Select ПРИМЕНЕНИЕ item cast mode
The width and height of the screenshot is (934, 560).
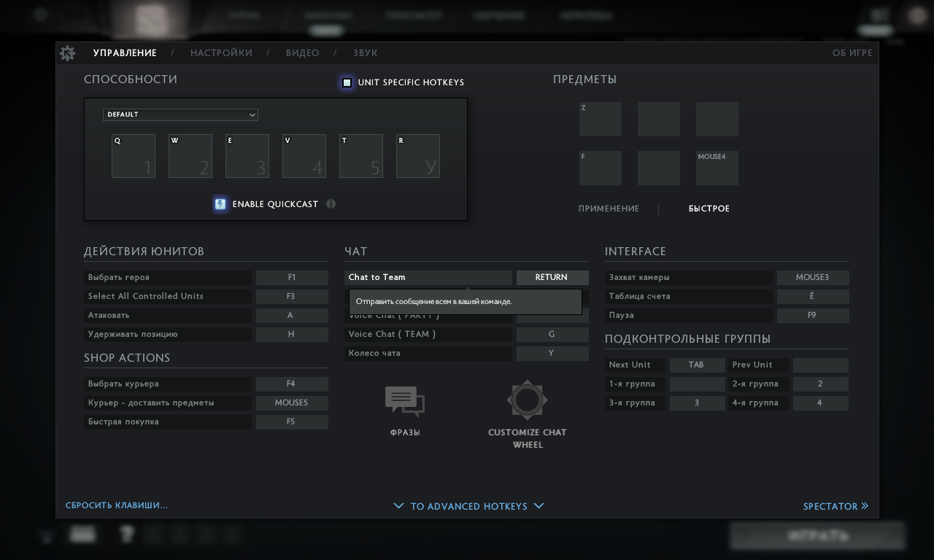point(609,209)
